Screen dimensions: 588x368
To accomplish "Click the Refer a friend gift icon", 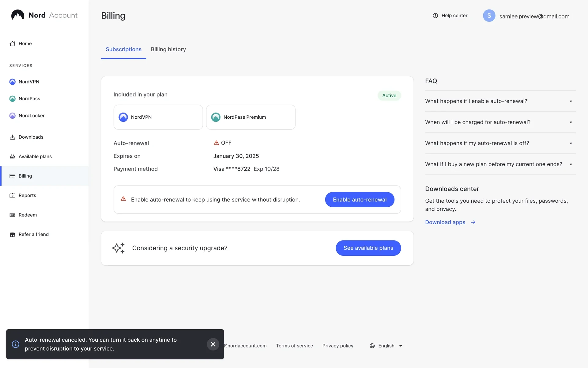I will pyautogui.click(x=12, y=235).
